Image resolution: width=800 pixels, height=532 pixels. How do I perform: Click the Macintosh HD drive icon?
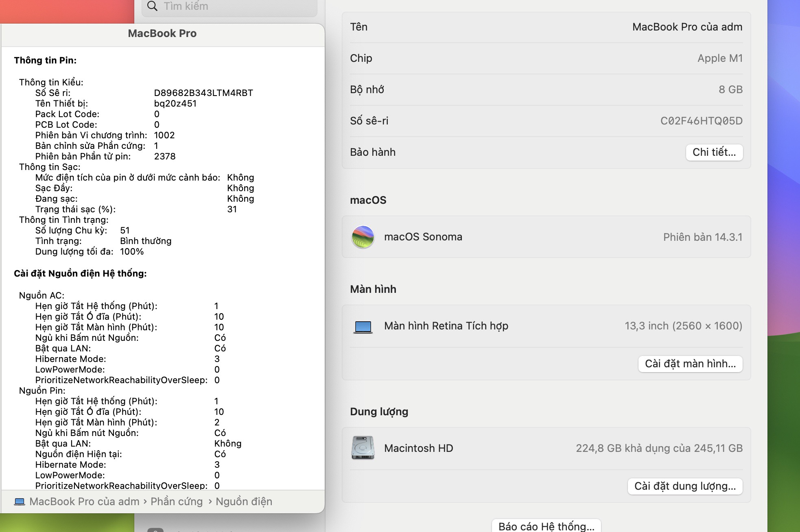pos(363,448)
